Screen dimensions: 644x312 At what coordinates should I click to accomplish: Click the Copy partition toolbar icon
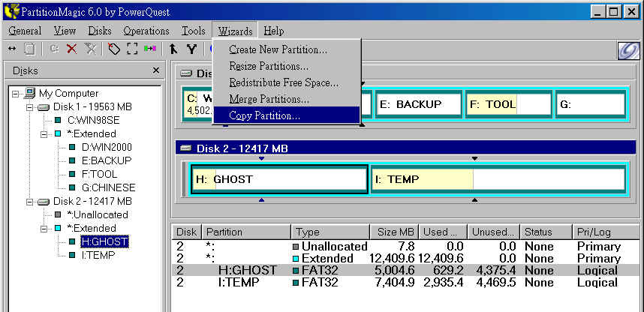click(29, 49)
